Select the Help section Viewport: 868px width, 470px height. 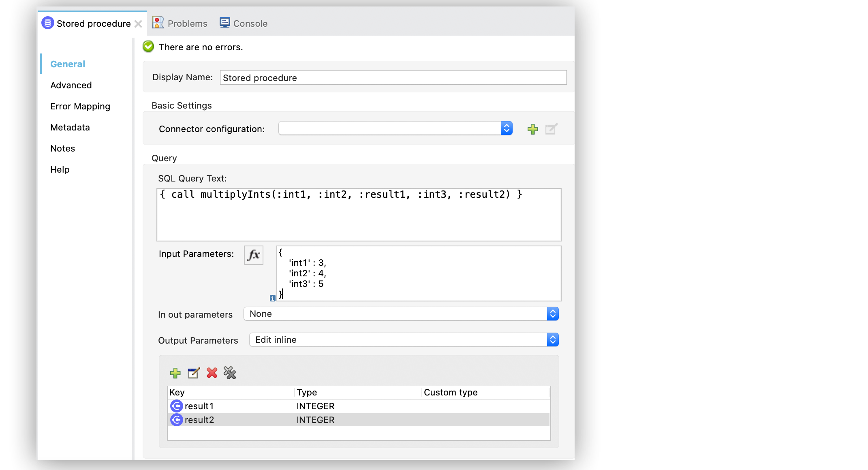pyautogui.click(x=59, y=169)
